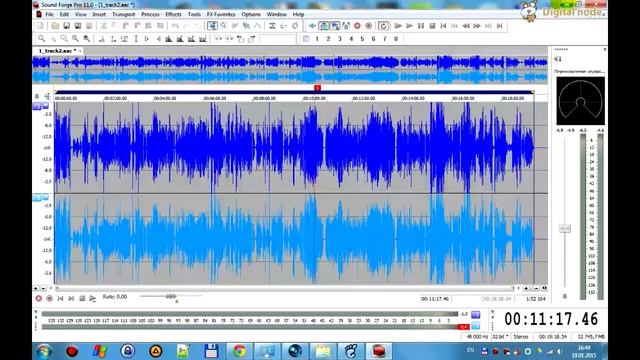Click the cursor position field 00:11:17.46
Screen dimensions: 640x360
pos(435,299)
